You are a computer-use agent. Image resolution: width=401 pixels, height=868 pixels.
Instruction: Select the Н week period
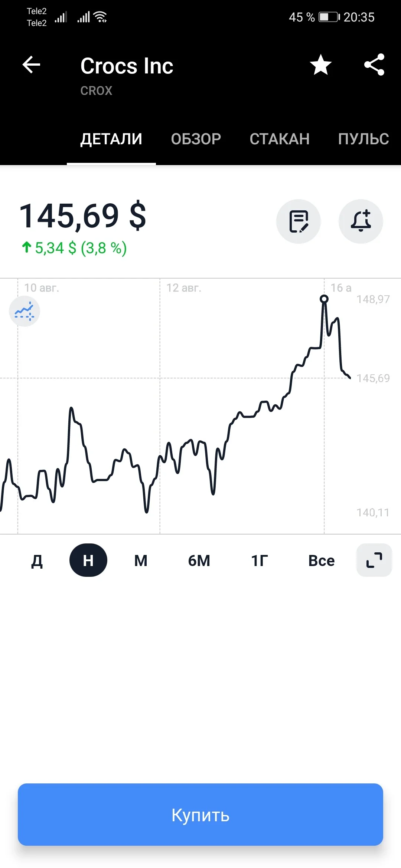click(88, 560)
